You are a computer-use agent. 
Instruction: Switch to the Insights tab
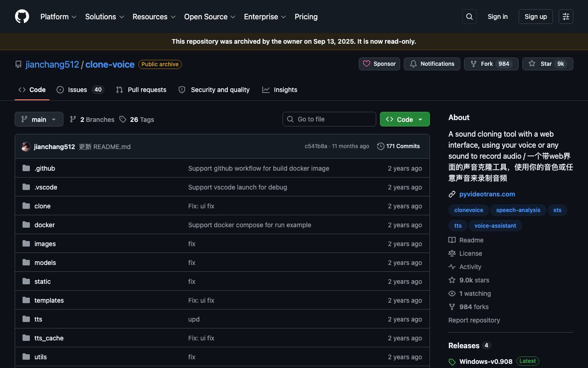coord(280,90)
